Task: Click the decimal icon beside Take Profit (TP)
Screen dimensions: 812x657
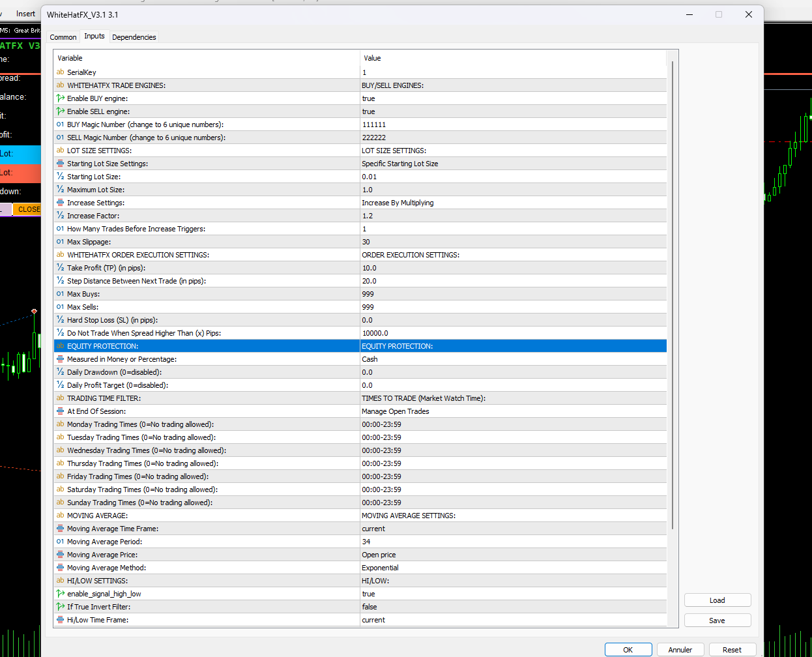Action: click(x=60, y=268)
